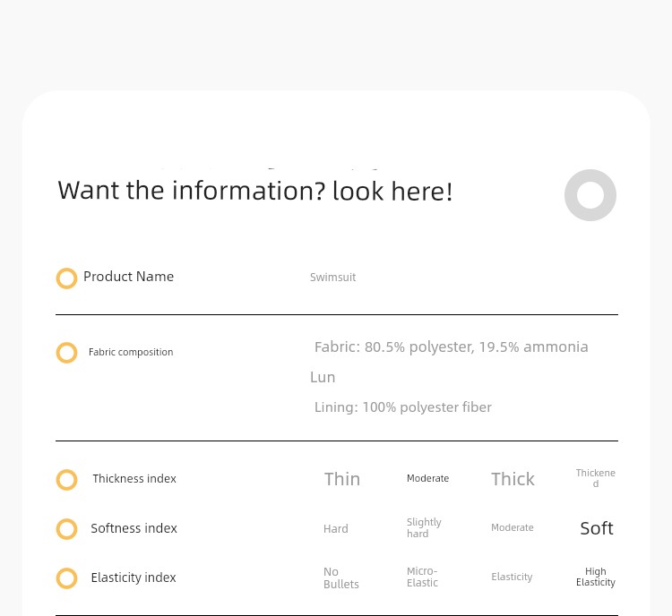The height and width of the screenshot is (616, 672).
Task: Click the Swimsuit product name value
Action: pos(332,278)
